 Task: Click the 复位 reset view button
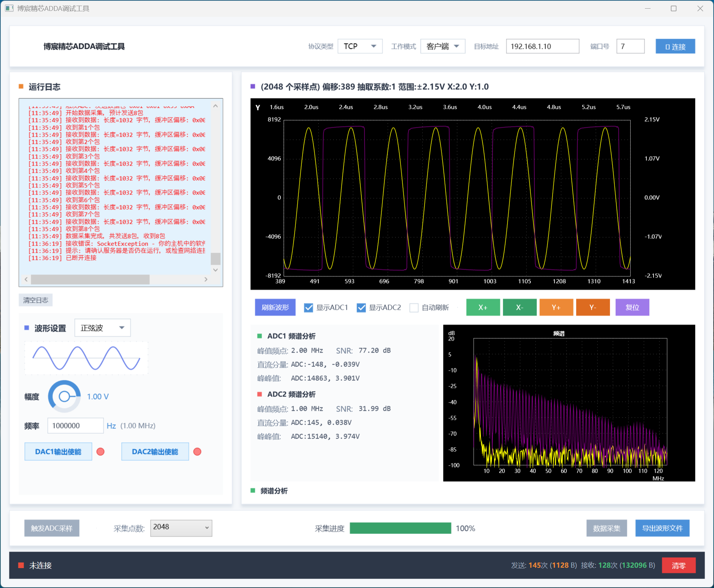[x=633, y=308]
